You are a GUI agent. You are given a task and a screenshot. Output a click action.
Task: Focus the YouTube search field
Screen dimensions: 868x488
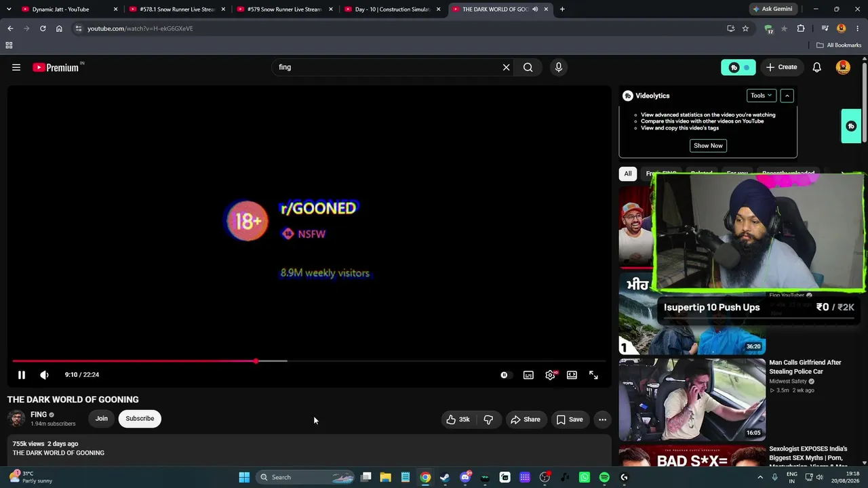tap(387, 67)
